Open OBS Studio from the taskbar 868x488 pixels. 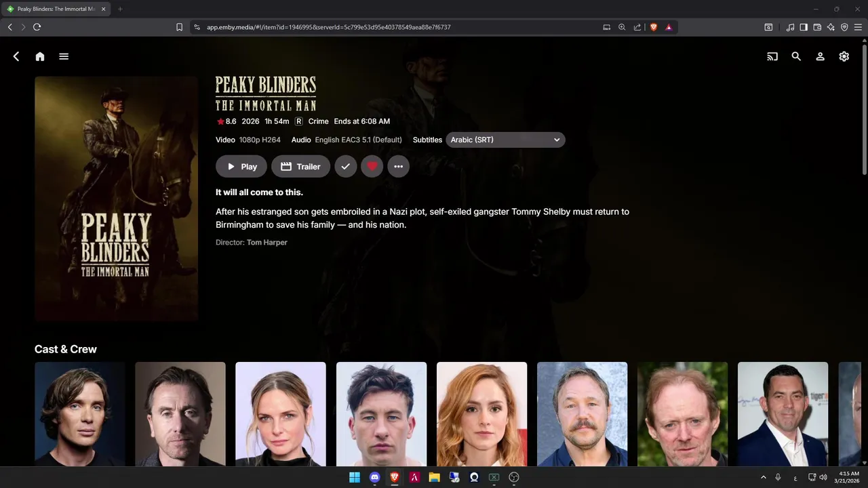point(513,477)
